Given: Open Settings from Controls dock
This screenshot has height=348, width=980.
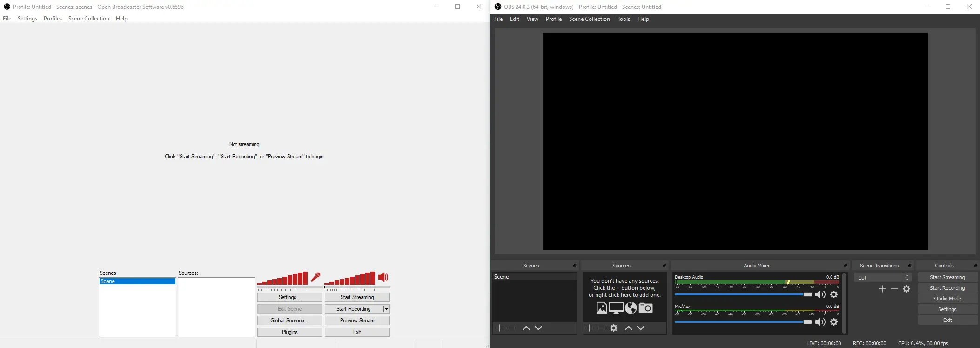Looking at the screenshot, I should (x=947, y=309).
